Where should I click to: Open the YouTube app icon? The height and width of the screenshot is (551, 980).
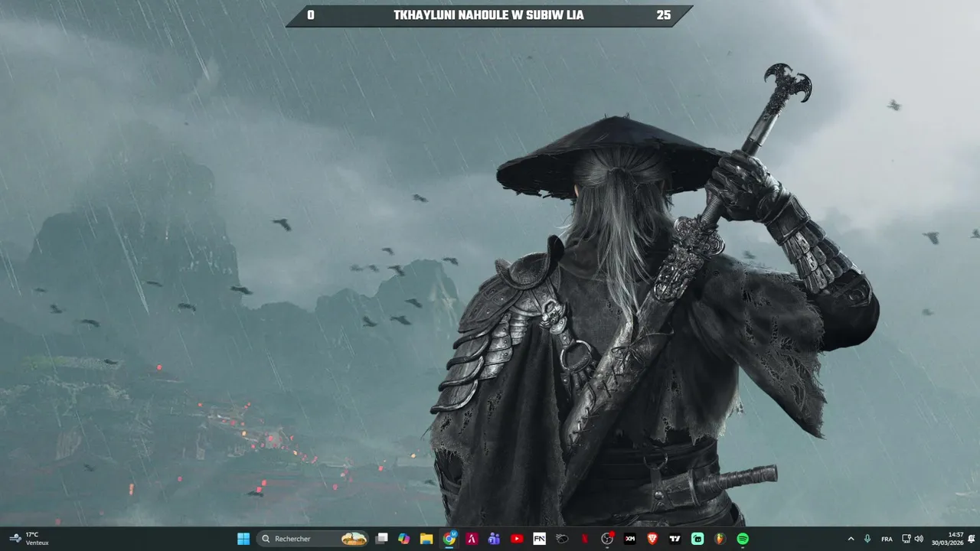pyautogui.click(x=517, y=539)
